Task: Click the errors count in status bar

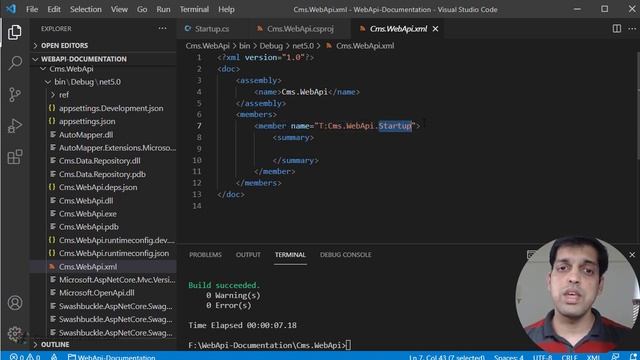Action: (x=17, y=357)
